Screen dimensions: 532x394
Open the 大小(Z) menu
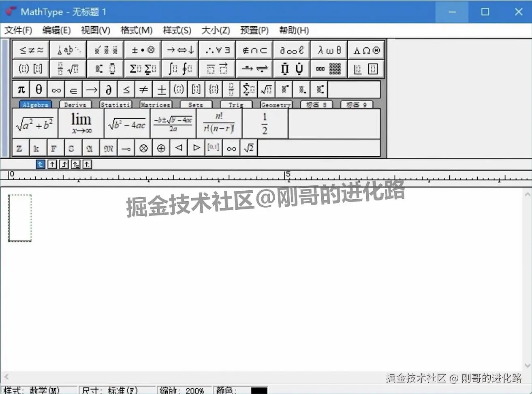[215, 30]
